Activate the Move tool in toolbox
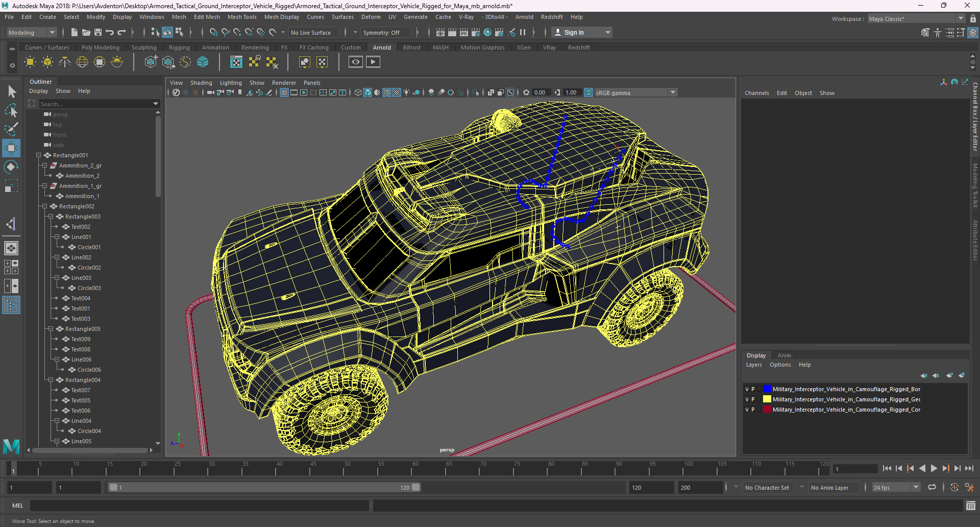 (x=11, y=148)
